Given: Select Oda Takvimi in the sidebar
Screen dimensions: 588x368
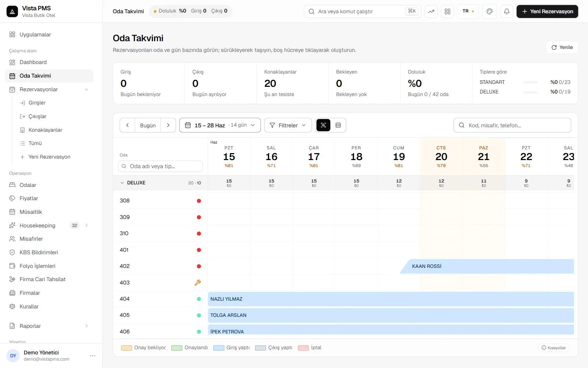Looking at the screenshot, I should click(49, 76).
